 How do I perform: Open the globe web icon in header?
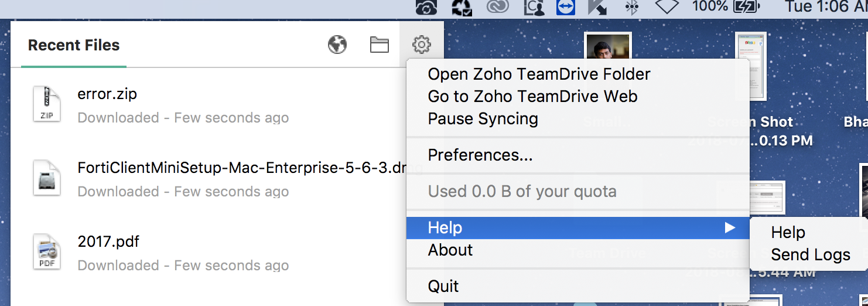click(x=337, y=45)
